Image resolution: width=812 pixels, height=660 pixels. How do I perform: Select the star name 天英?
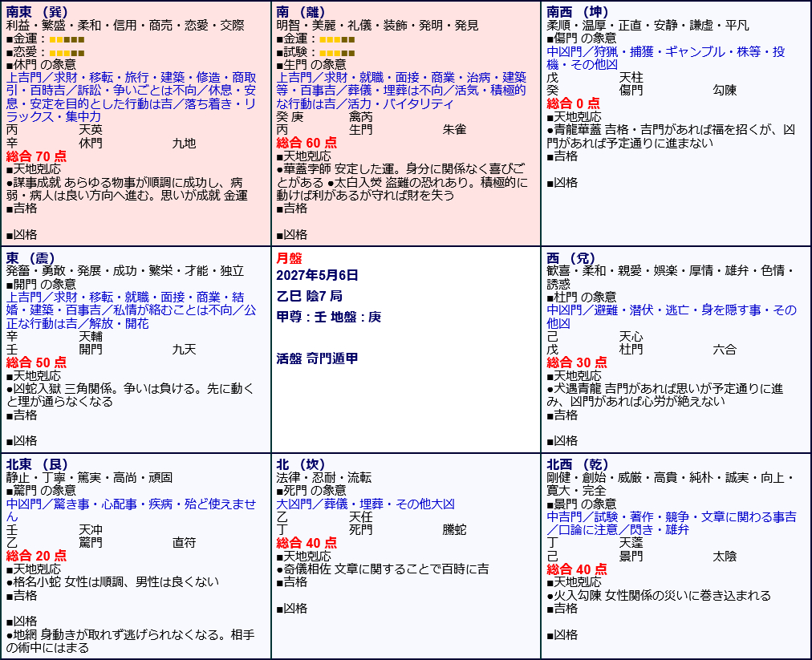pyautogui.click(x=91, y=130)
